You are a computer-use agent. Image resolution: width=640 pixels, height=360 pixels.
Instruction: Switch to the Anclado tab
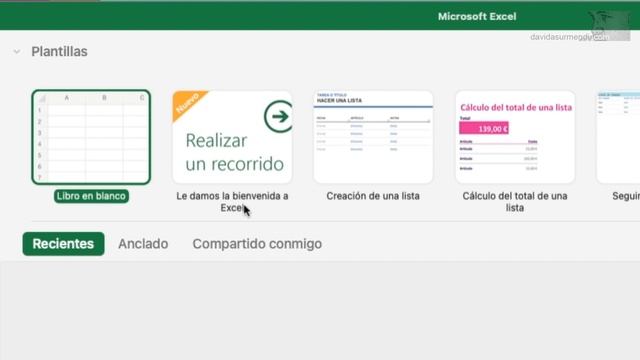143,244
